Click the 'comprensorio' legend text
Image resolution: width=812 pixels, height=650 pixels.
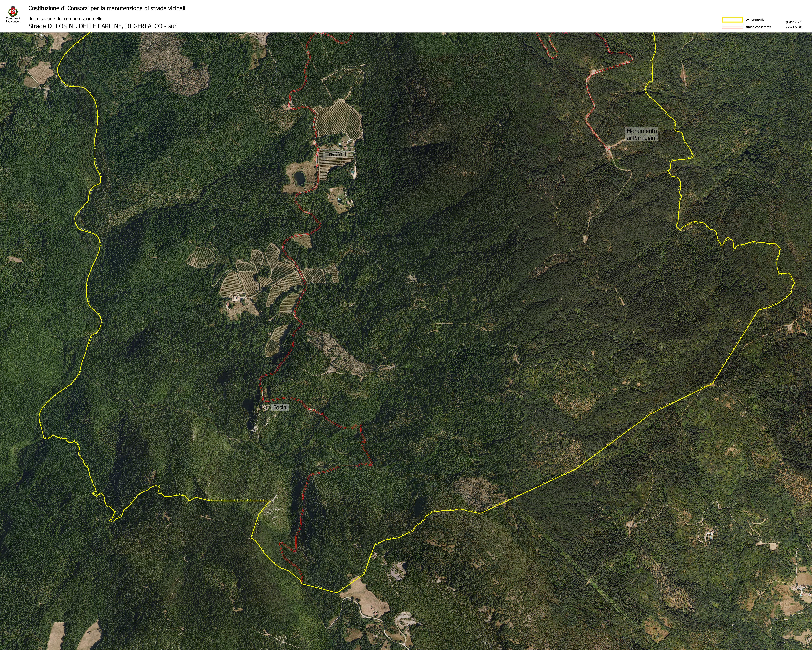(755, 20)
